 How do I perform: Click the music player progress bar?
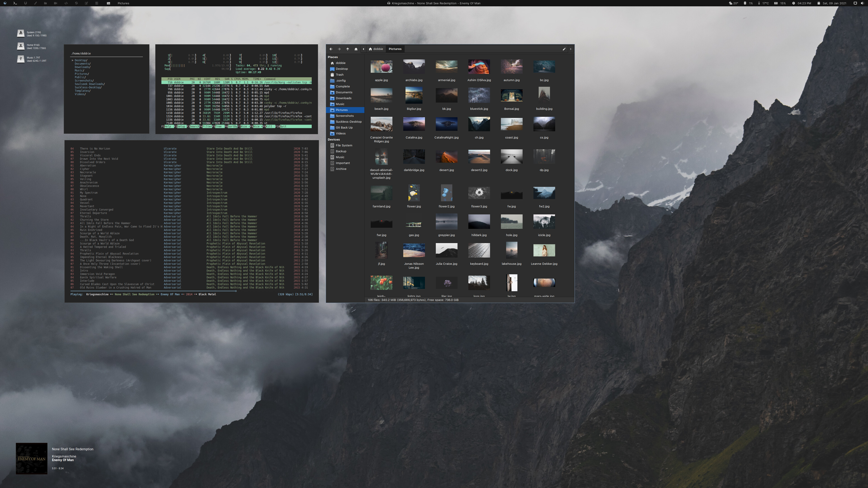(152, 291)
